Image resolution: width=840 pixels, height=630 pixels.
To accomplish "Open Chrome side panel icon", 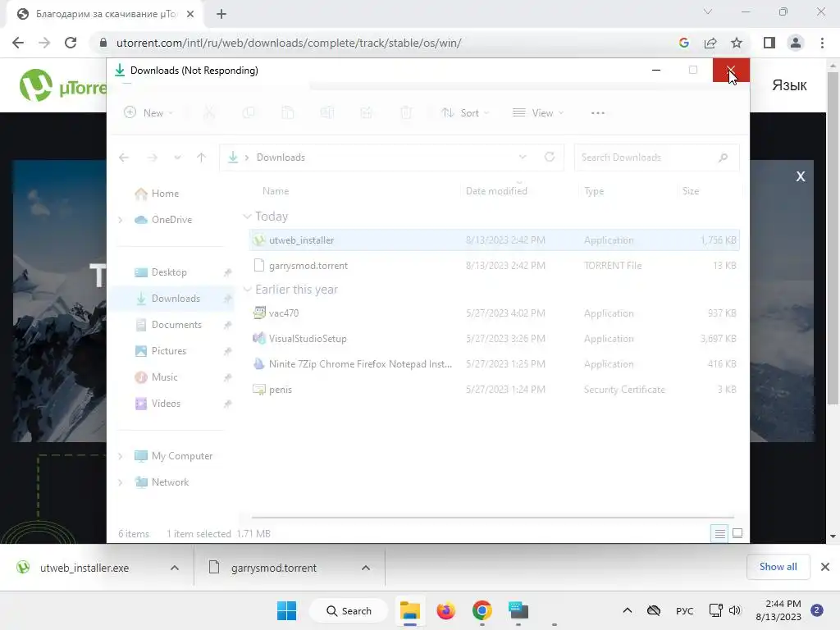I will click(769, 43).
